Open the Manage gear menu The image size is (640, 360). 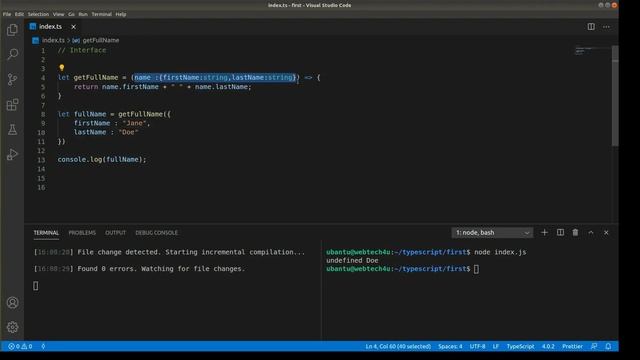point(12,327)
